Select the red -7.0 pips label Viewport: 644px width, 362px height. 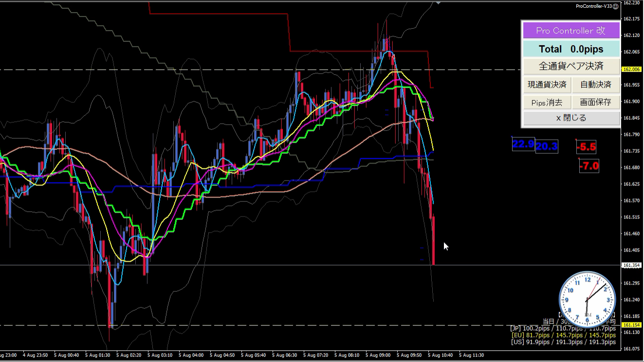tap(589, 166)
